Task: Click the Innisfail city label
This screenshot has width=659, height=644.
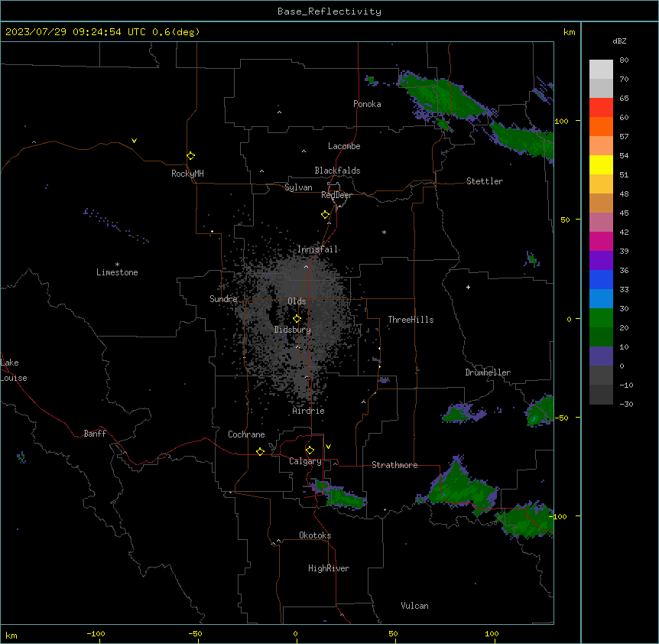Action: 317,249
